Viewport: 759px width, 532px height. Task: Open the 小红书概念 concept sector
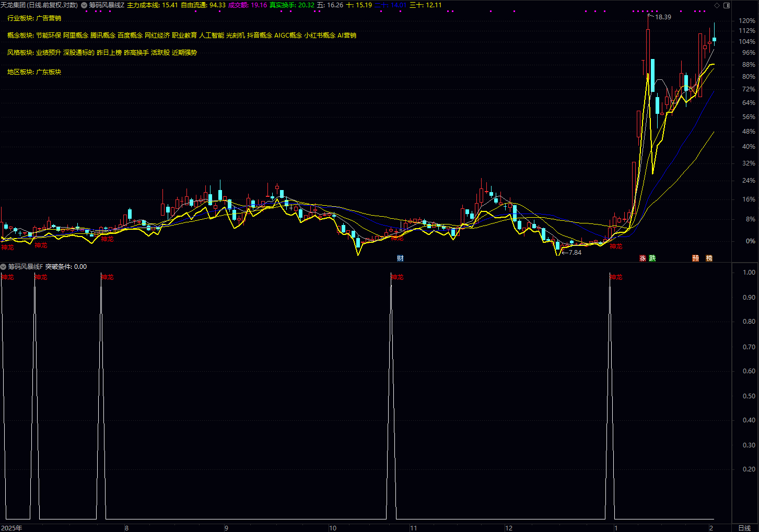tap(320, 36)
